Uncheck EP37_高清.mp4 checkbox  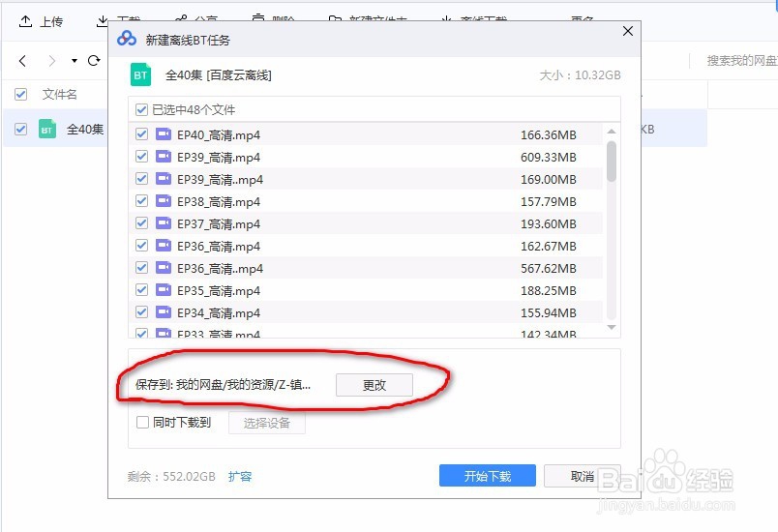pyautogui.click(x=141, y=223)
